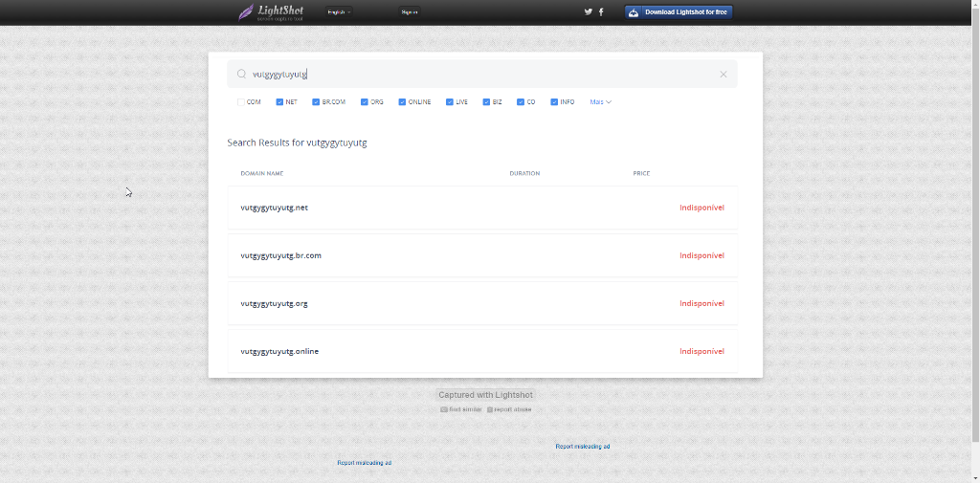The image size is (980, 483).
Task: Click the DOMAIN NAME column header
Action: pyautogui.click(x=262, y=173)
